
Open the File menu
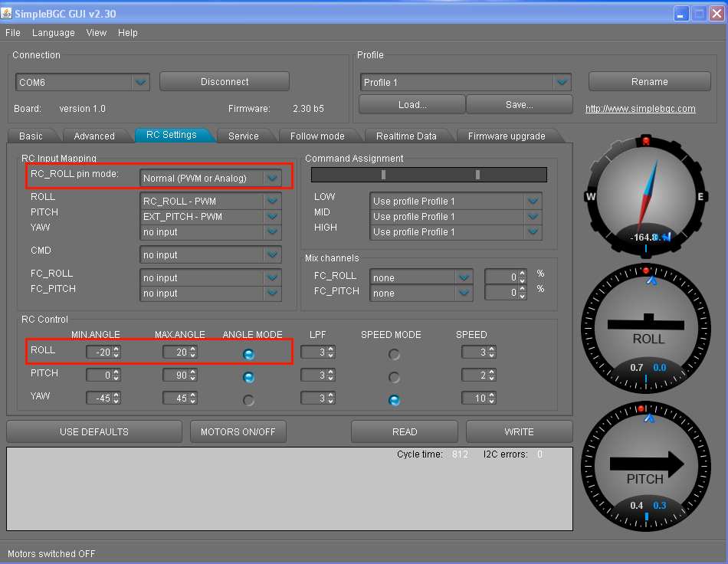point(13,32)
